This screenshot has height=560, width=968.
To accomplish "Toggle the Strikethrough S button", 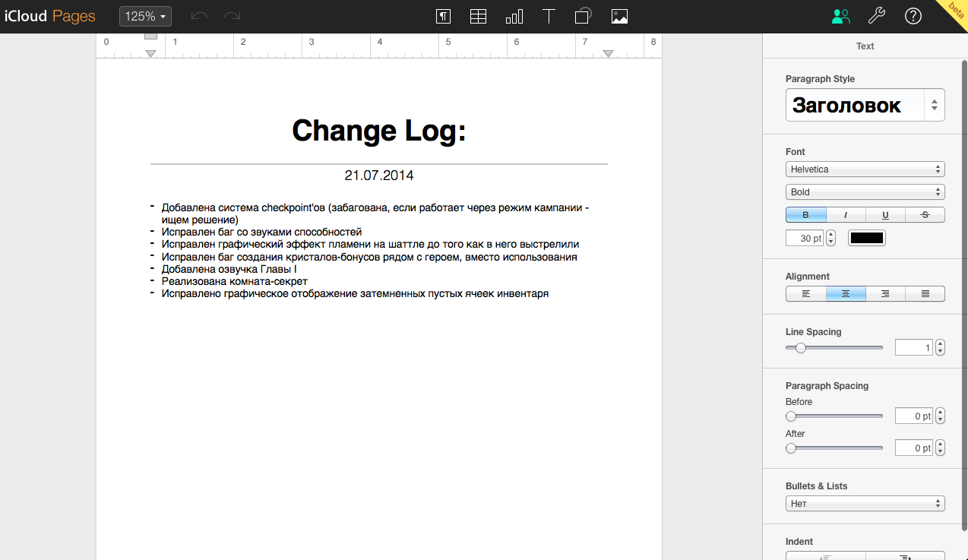I will [x=925, y=215].
